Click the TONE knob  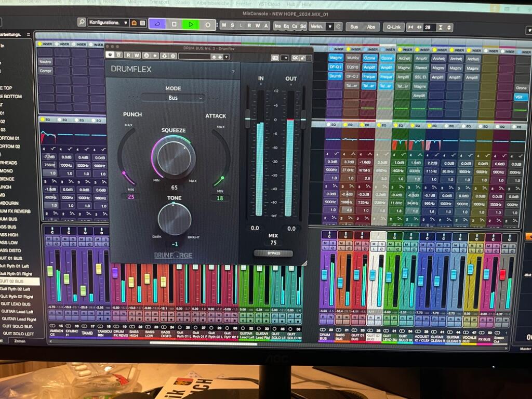coord(175,219)
